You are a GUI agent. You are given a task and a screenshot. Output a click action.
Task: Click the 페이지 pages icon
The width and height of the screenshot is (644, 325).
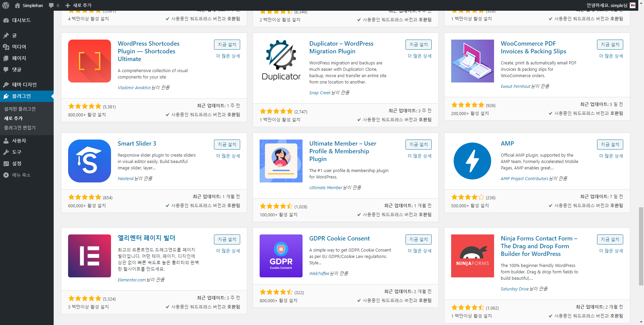(6, 58)
